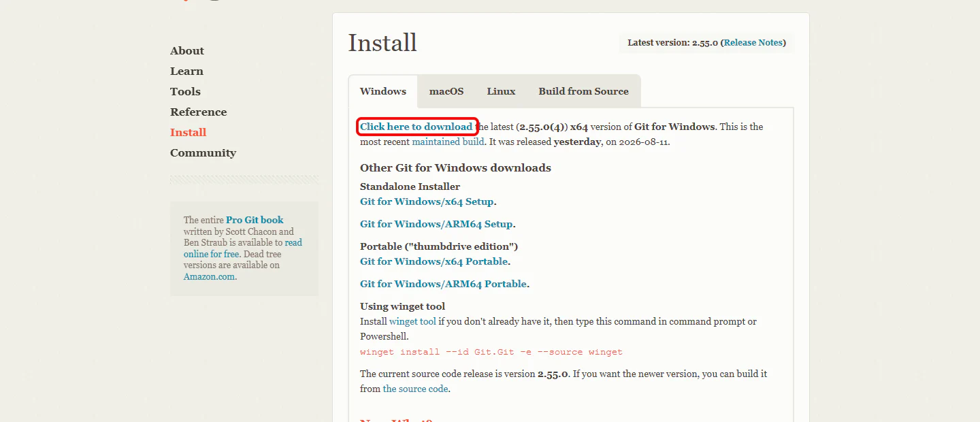Switch to the macOS tab
The height and width of the screenshot is (422, 980).
coord(446,91)
